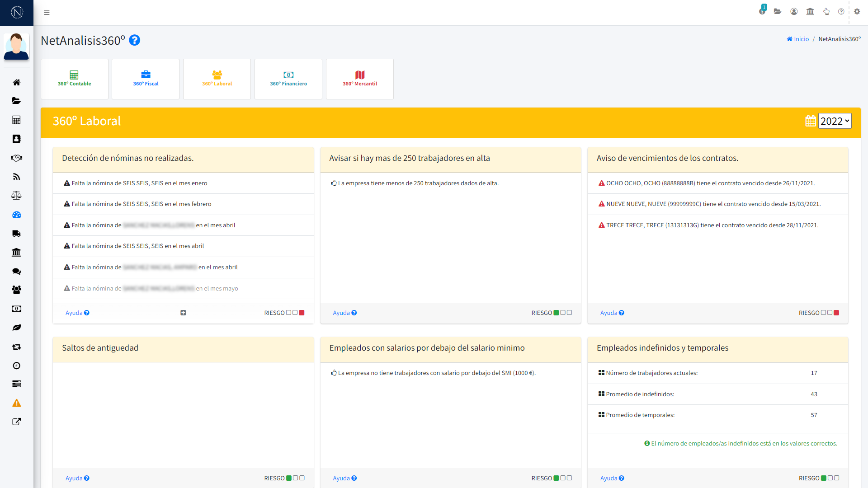Select the 360° Financiero tab
The height and width of the screenshot is (488, 868).
pos(288,79)
